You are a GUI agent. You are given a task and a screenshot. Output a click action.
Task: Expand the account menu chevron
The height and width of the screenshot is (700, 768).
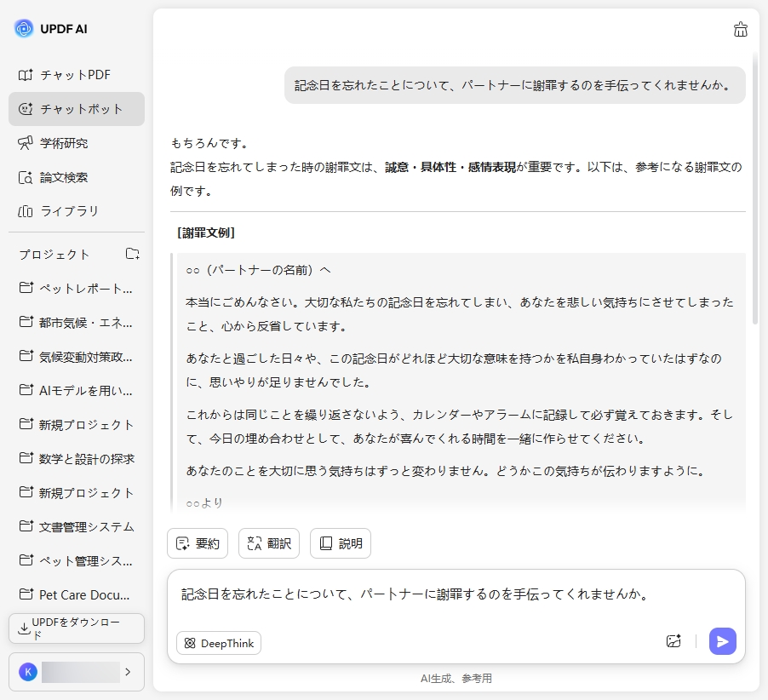tap(129, 672)
